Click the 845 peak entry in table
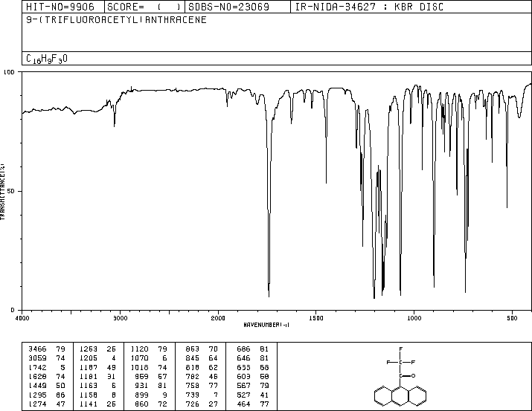The image size is (532, 411). [x=202, y=358]
